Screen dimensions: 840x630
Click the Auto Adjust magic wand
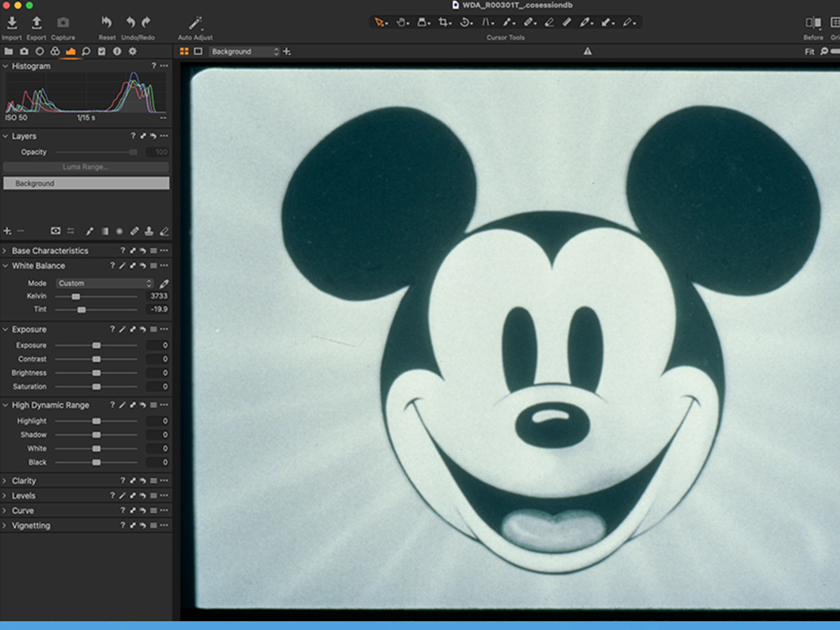point(195,23)
